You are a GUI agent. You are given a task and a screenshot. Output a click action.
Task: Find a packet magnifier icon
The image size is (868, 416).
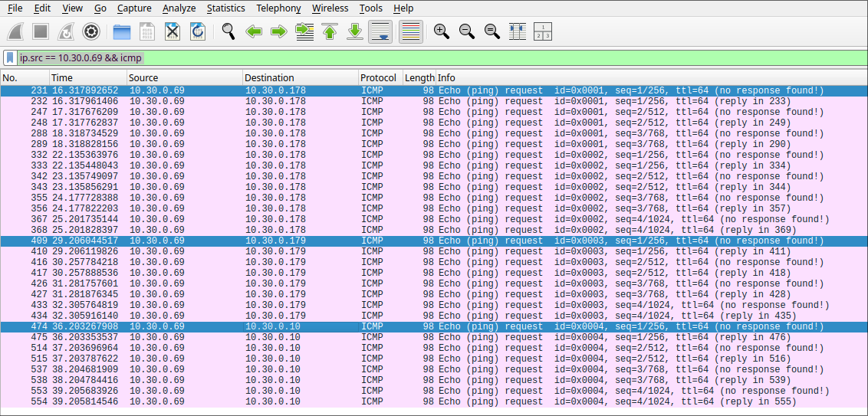tap(228, 31)
